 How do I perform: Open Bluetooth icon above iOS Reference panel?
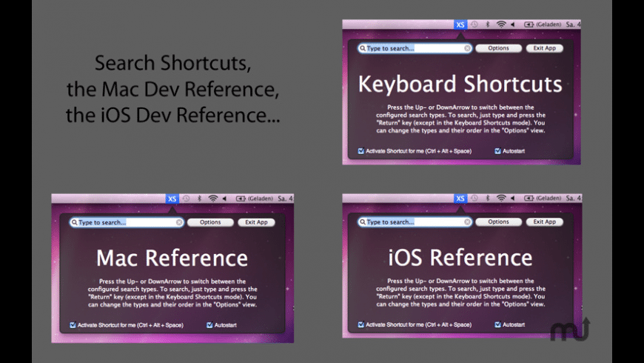pyautogui.click(x=488, y=198)
